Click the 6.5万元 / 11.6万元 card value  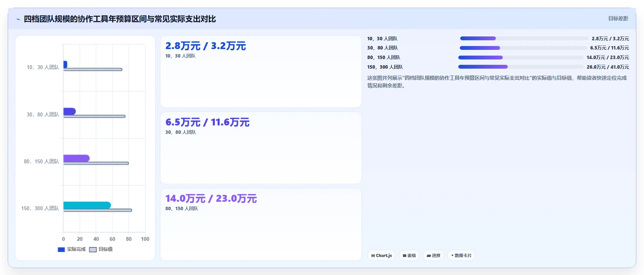click(x=207, y=122)
